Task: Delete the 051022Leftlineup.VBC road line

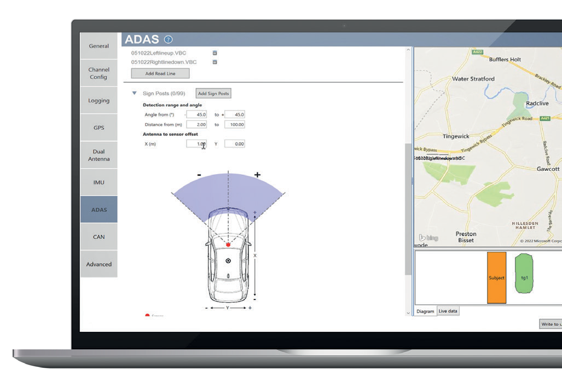Action: (215, 53)
